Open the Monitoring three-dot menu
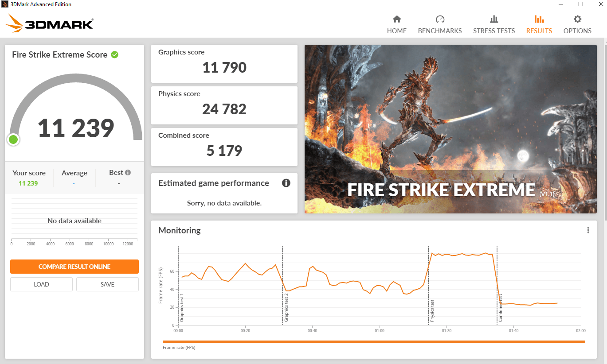 point(588,230)
